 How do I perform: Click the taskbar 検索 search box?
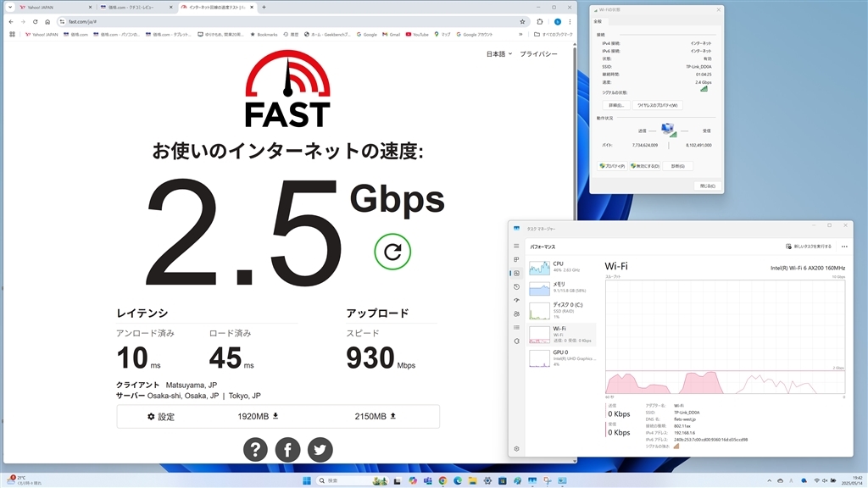(x=353, y=481)
